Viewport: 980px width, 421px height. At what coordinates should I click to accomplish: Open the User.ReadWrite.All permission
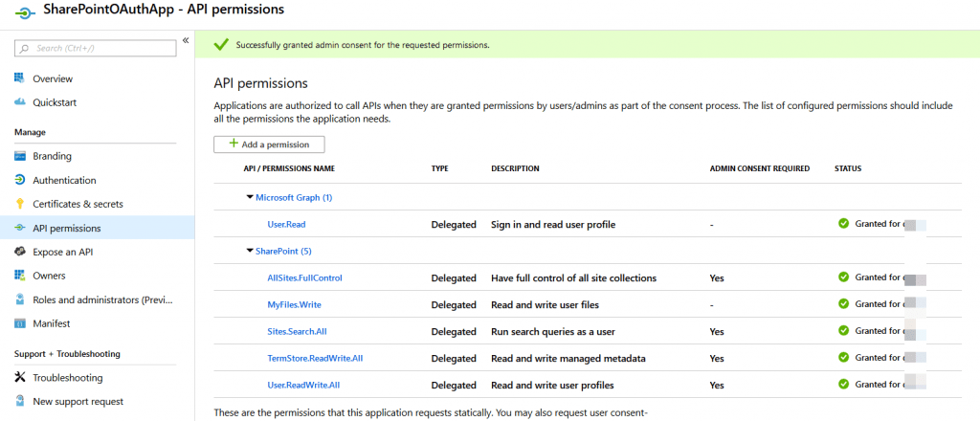[303, 386]
